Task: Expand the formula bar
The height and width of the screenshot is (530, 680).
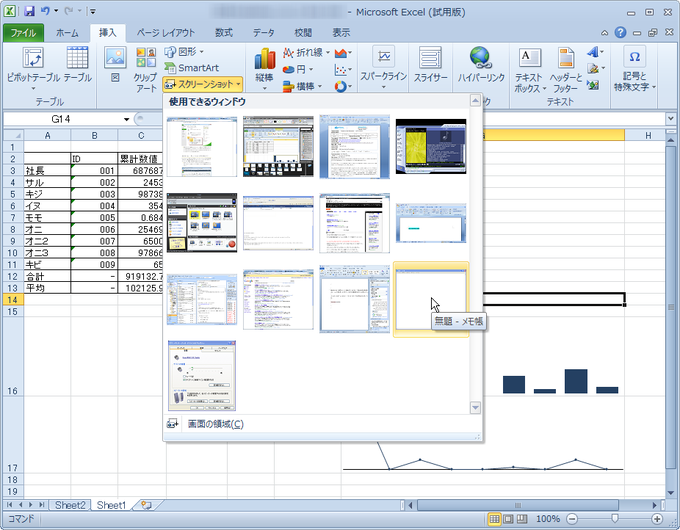Action: coord(671,118)
